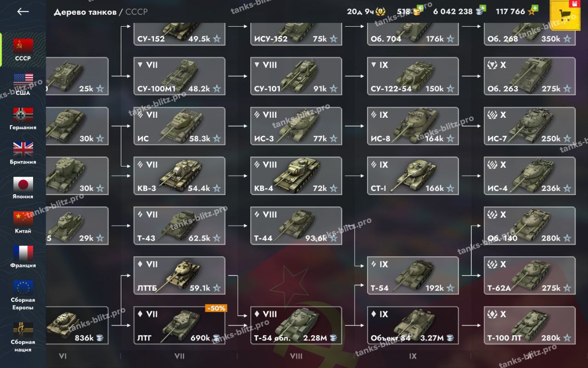This screenshot has width=588, height=368.
Task: Pick the Франция flag icon
Action: 23,253
